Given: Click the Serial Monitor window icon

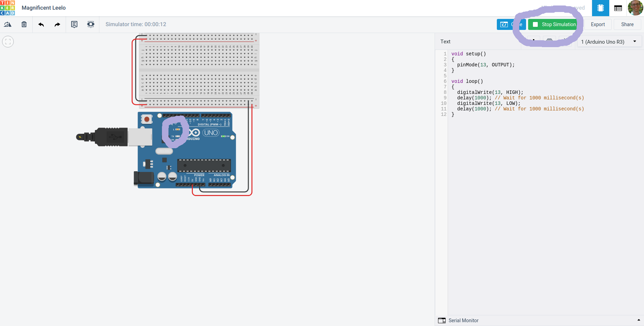Looking at the screenshot, I should coord(442,320).
